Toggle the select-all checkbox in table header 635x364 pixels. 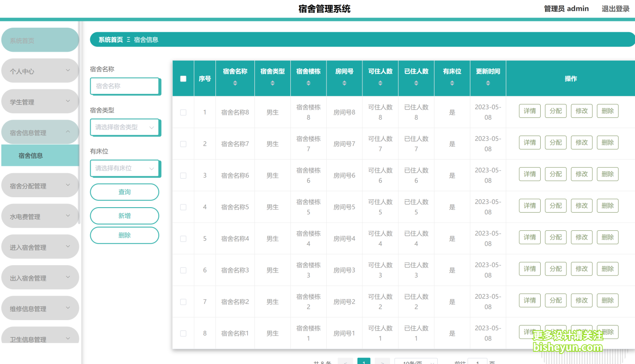183,78
